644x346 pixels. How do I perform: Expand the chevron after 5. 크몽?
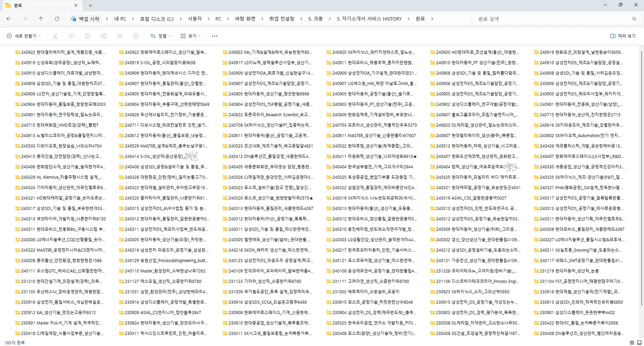tap(329, 19)
